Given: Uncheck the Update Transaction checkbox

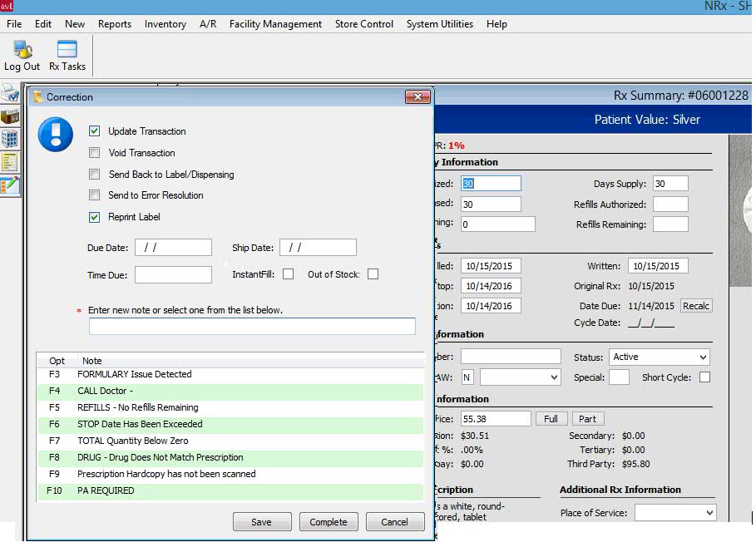Looking at the screenshot, I should (95, 131).
